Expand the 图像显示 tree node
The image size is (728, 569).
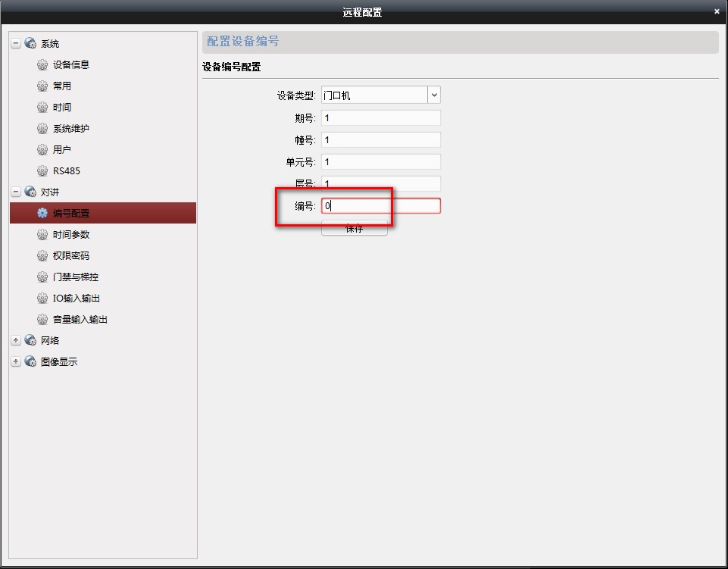16,362
